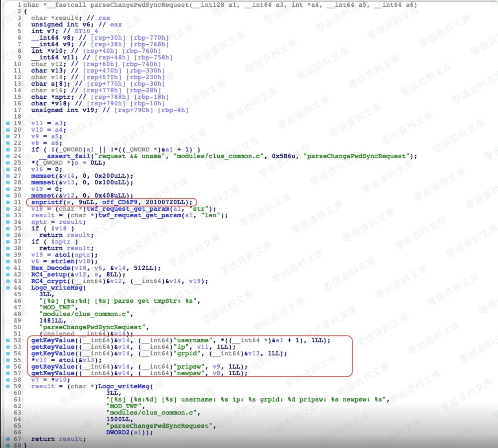
Task: Click the blue gutter dot at line 23
Action: tap(8, 149)
